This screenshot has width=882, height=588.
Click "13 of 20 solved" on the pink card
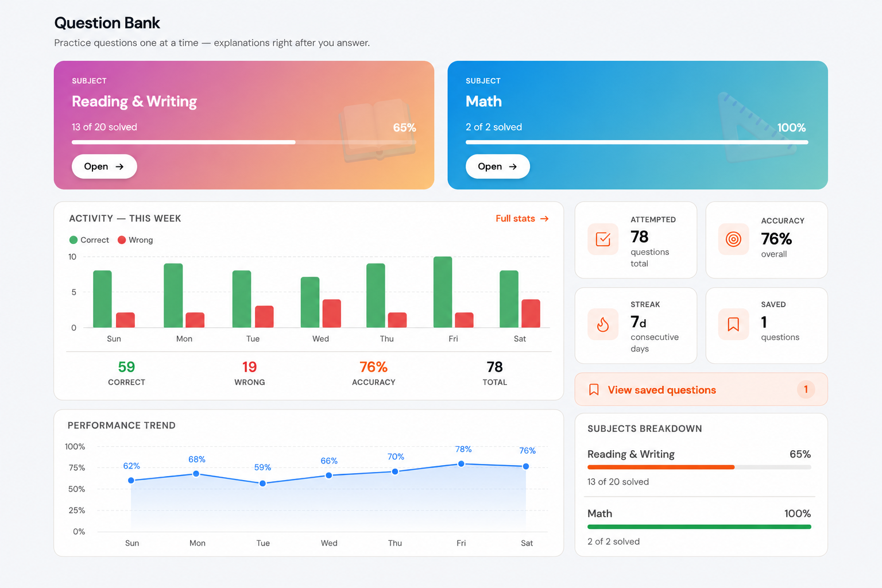[105, 127]
